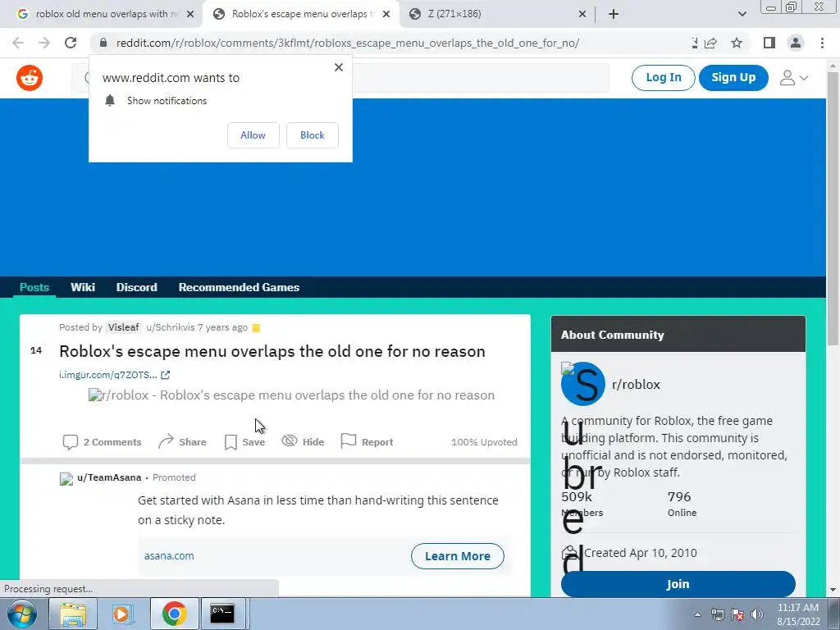This screenshot has height=630, width=840.
Task: Click the address bar URL field
Action: click(396, 43)
